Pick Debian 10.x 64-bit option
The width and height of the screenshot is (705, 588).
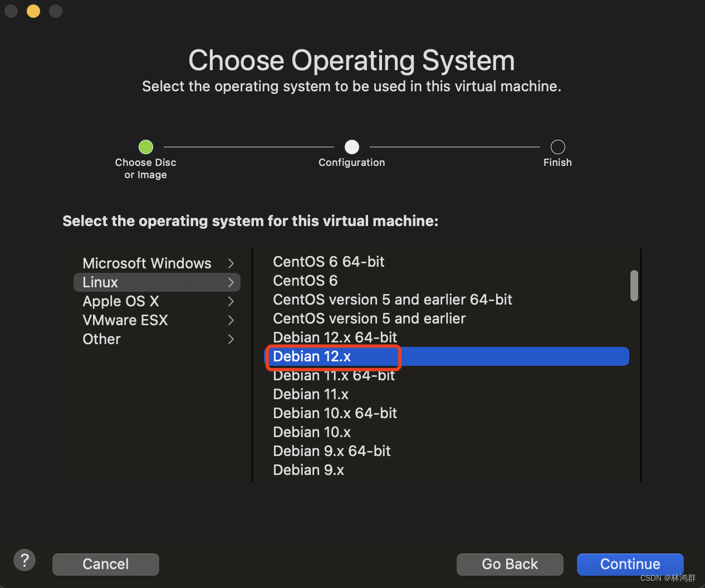point(335,413)
